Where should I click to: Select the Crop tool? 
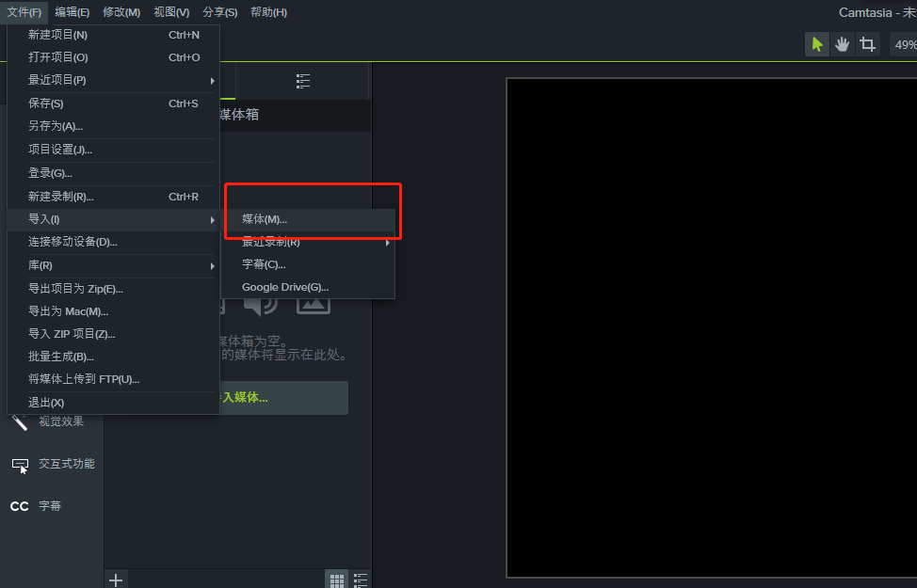(867, 43)
